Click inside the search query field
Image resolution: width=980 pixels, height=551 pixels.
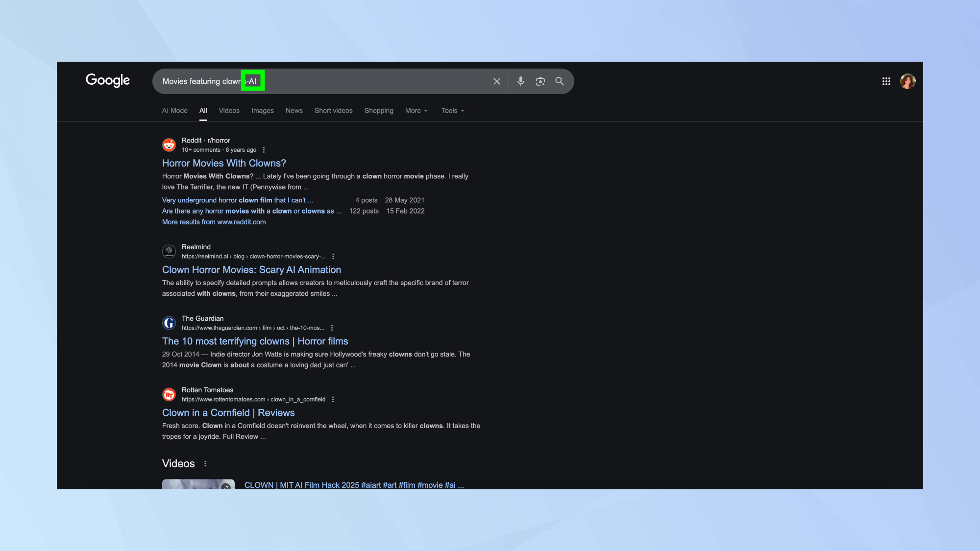point(367,81)
